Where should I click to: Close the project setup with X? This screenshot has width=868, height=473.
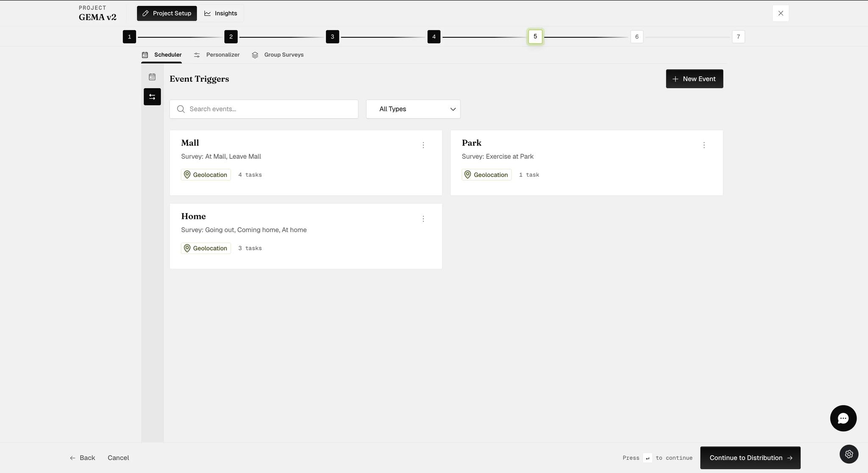click(781, 13)
